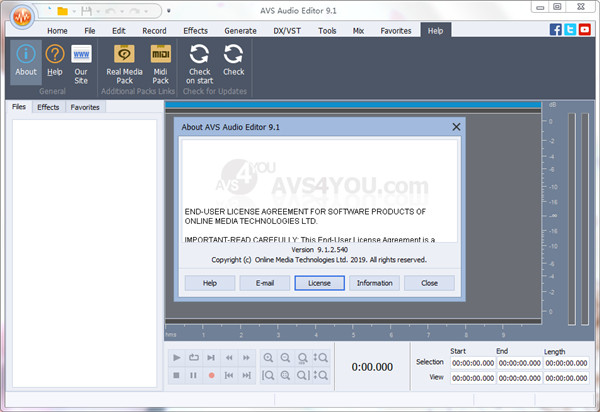Expand the Undo history dropdown arrow
The height and width of the screenshot is (412, 600).
pyautogui.click(x=122, y=11)
